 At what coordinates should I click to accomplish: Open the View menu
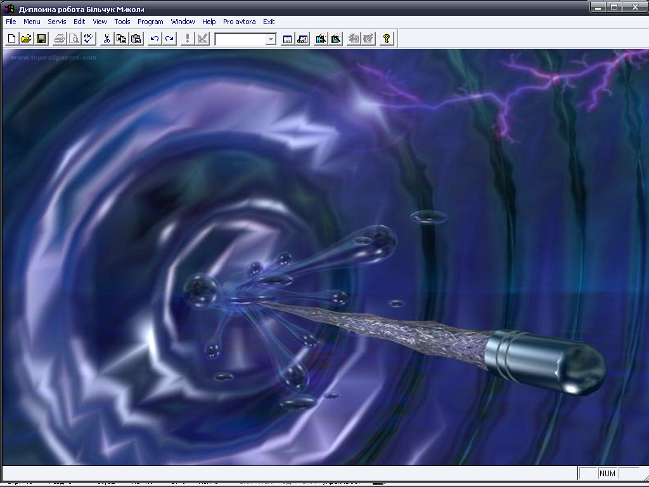tap(99, 22)
